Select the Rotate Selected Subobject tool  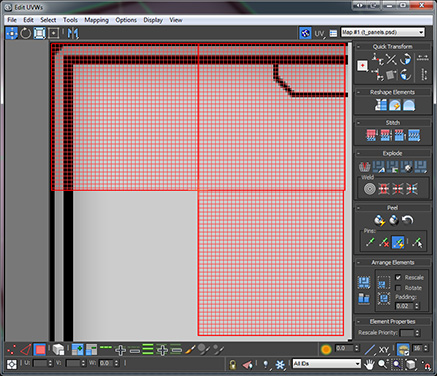[26, 33]
